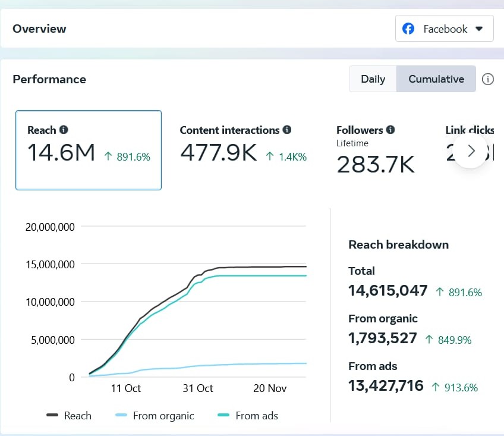504x436 pixels.
Task: Select the Reach metric card
Action: point(88,150)
